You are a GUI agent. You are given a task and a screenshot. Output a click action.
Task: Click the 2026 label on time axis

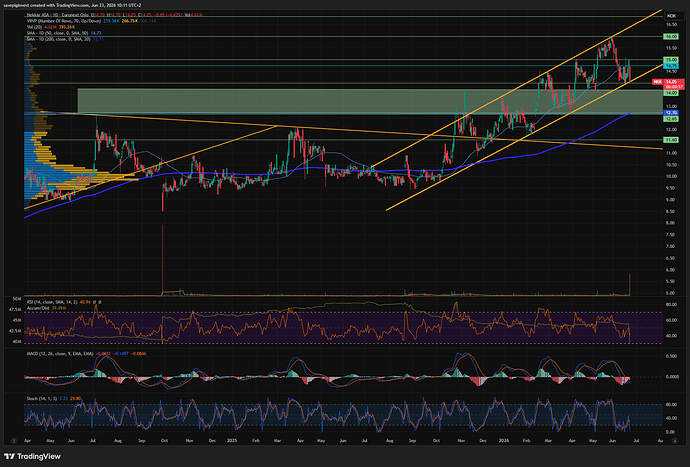coord(503,440)
